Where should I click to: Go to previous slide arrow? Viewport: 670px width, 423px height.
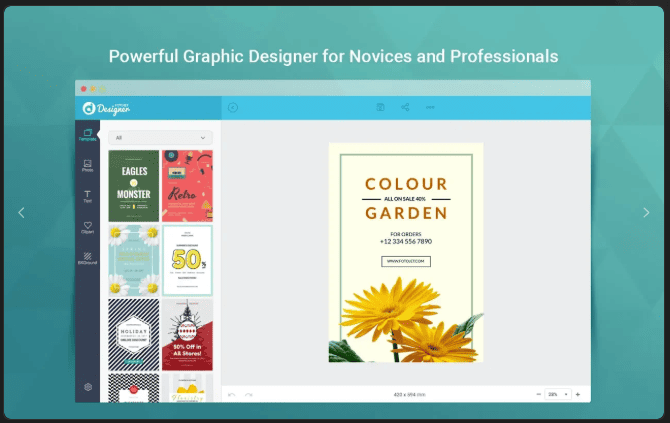click(x=21, y=212)
